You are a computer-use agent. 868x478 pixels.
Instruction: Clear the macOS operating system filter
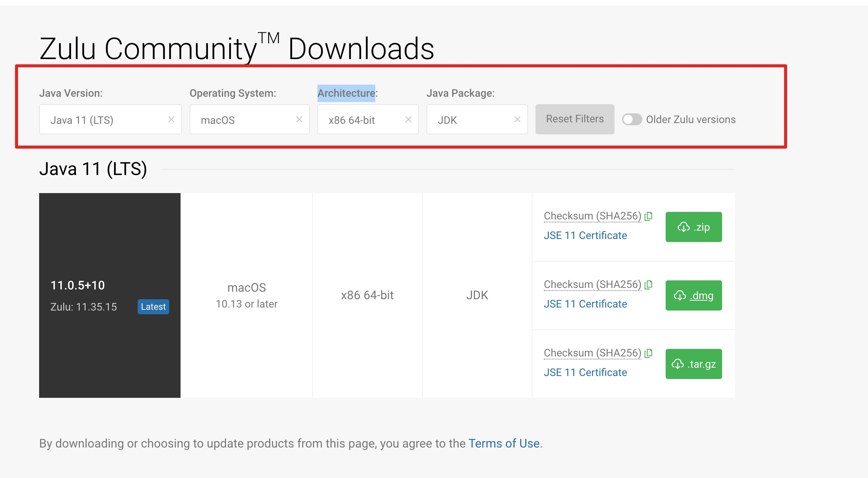[x=299, y=119]
